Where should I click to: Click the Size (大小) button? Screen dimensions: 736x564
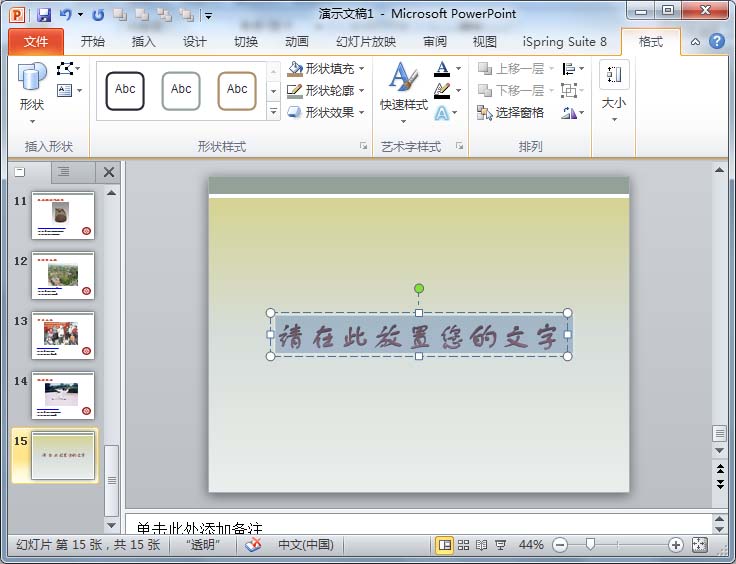[x=613, y=90]
